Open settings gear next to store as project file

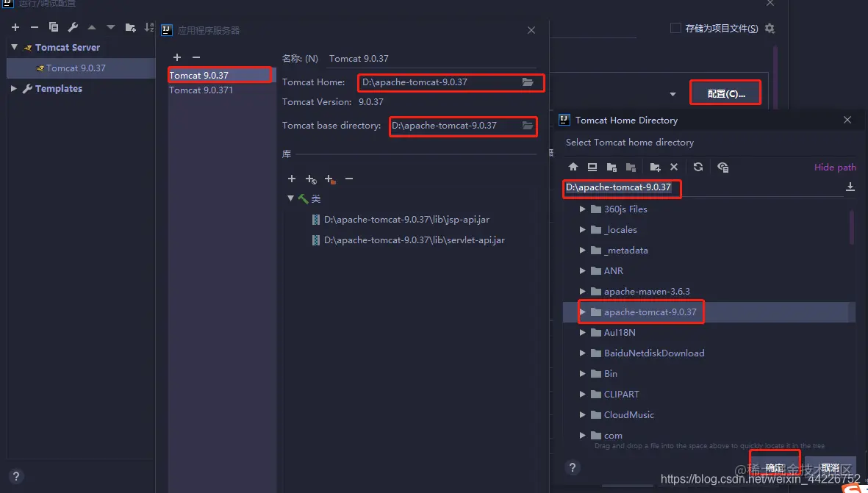point(770,28)
